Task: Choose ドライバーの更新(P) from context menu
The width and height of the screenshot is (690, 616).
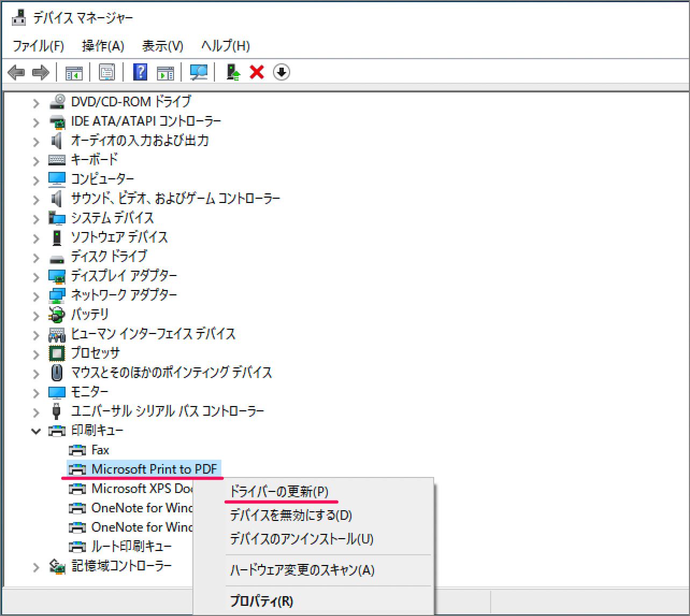Action: pos(279,491)
